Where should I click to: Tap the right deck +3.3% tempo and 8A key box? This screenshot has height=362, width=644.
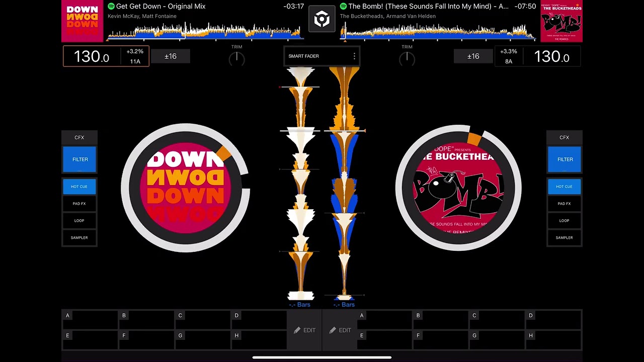click(x=509, y=56)
